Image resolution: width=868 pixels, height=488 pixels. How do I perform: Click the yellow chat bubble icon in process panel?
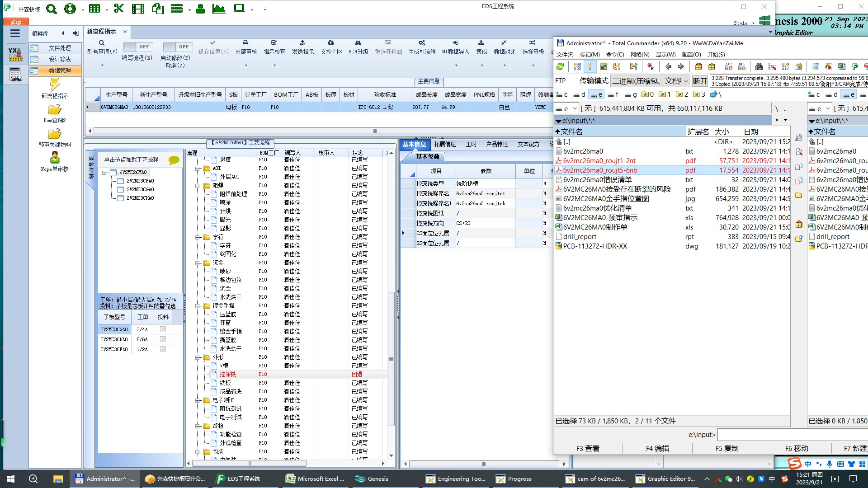tap(174, 160)
